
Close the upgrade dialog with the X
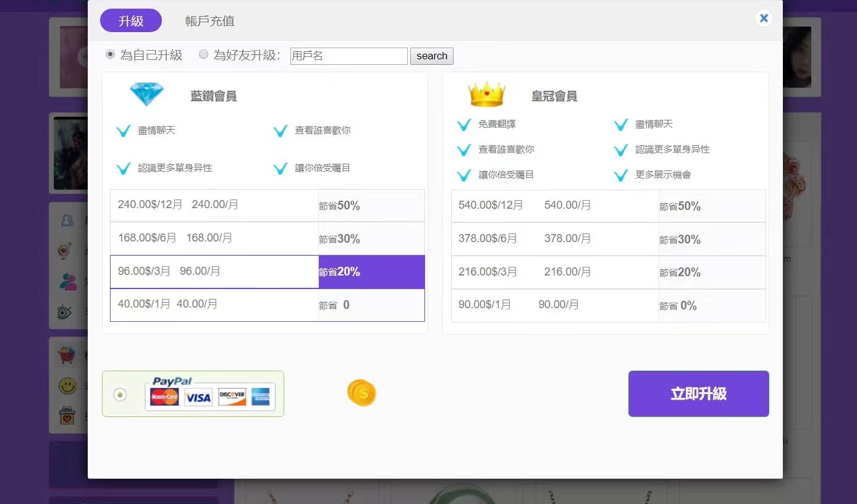[x=764, y=18]
